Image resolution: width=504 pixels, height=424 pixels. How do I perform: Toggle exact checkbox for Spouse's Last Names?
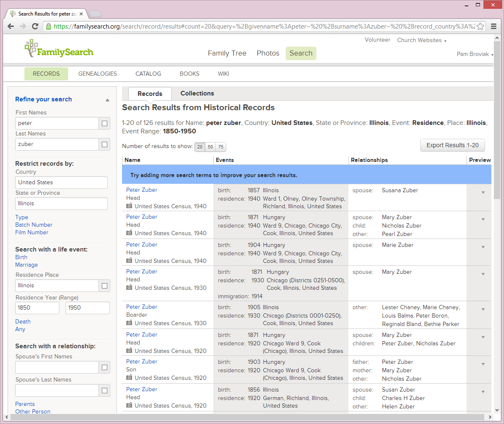click(104, 391)
